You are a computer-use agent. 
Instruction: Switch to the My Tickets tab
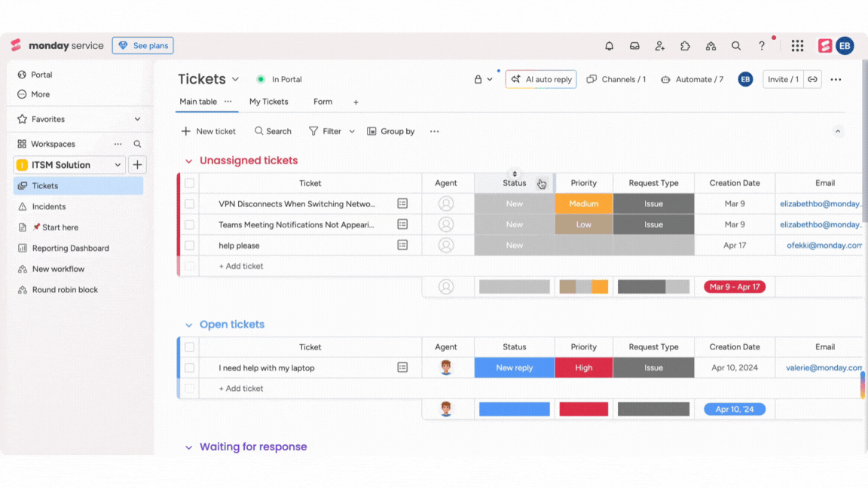(x=268, y=102)
